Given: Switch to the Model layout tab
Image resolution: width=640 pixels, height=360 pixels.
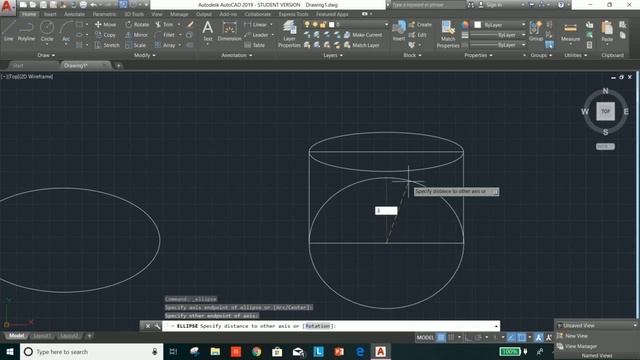Looking at the screenshot, I should coord(16,336).
